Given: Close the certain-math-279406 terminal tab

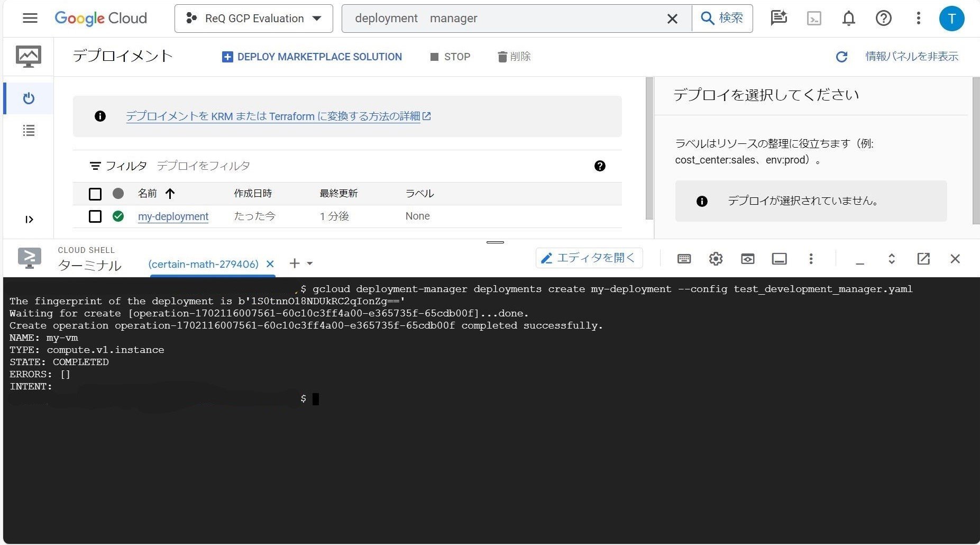Looking at the screenshot, I should pos(270,264).
